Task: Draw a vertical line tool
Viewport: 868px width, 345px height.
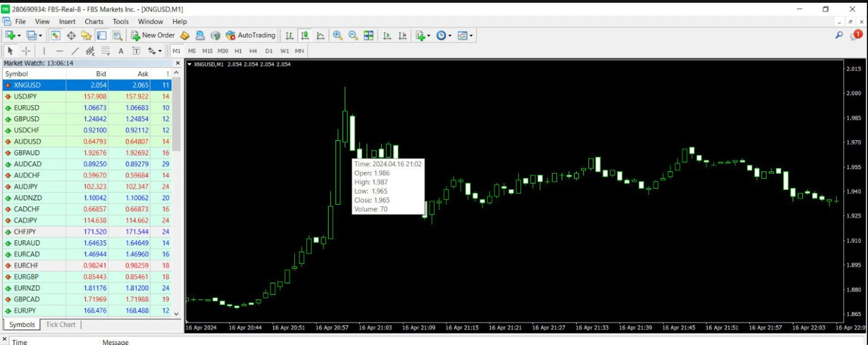Action: [x=44, y=51]
